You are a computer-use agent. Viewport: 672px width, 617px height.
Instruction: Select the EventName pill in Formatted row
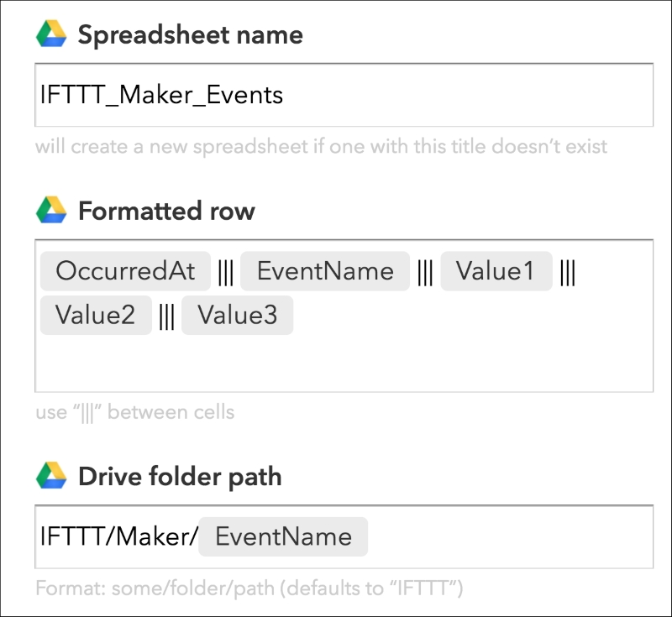325,271
